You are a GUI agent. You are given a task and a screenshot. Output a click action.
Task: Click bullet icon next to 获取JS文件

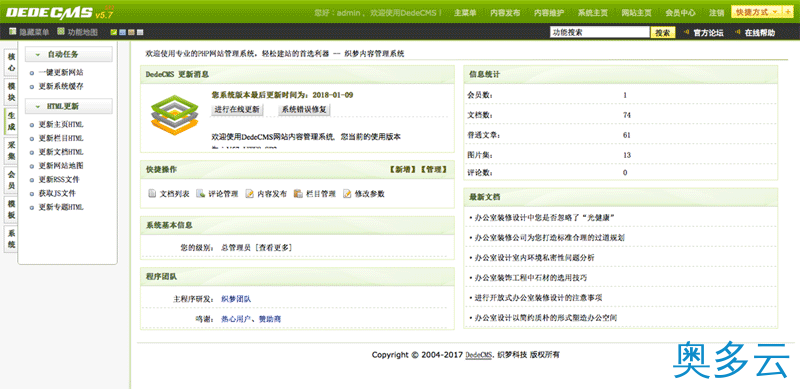[x=32, y=194]
